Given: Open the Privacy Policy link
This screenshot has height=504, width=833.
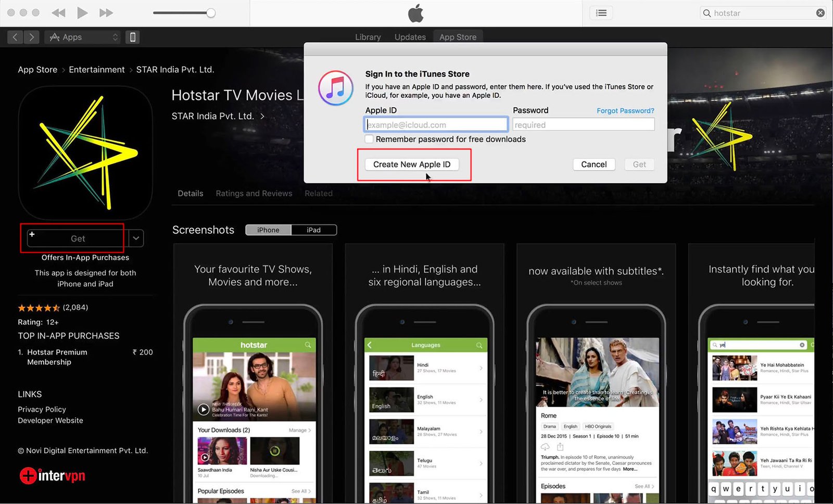Looking at the screenshot, I should click(x=42, y=409).
